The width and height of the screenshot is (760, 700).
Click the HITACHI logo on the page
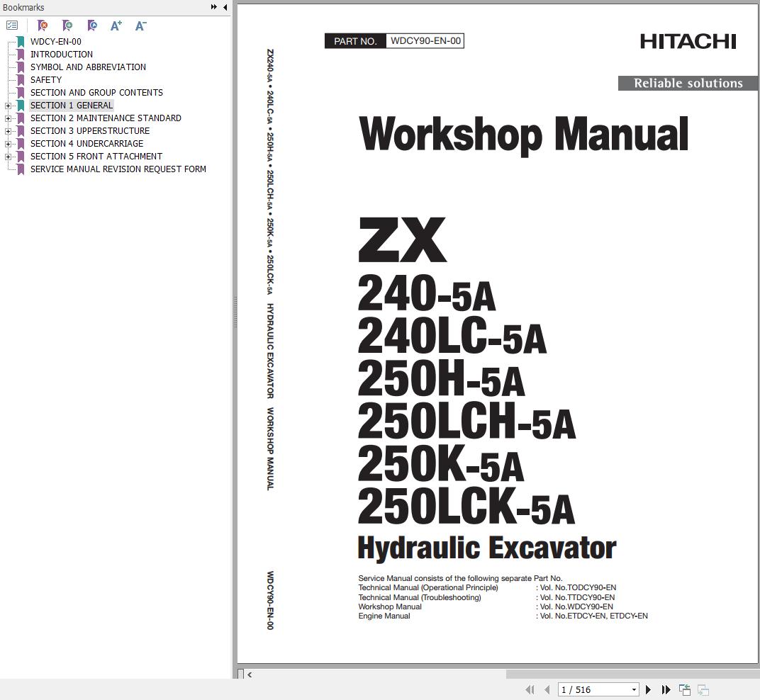pyautogui.click(x=688, y=42)
